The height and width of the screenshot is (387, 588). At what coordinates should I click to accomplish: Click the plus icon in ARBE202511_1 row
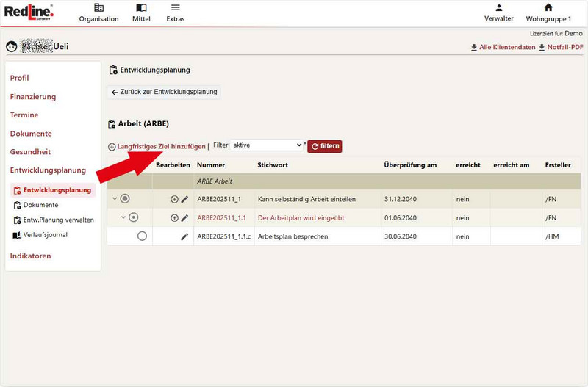(x=174, y=199)
